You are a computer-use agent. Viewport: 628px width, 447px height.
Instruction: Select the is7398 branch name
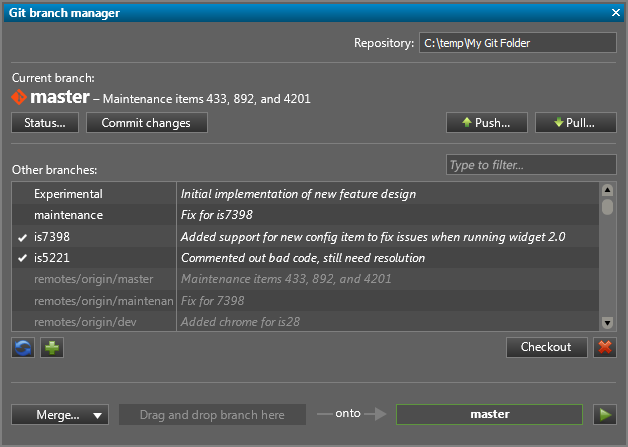pyautogui.click(x=52, y=237)
